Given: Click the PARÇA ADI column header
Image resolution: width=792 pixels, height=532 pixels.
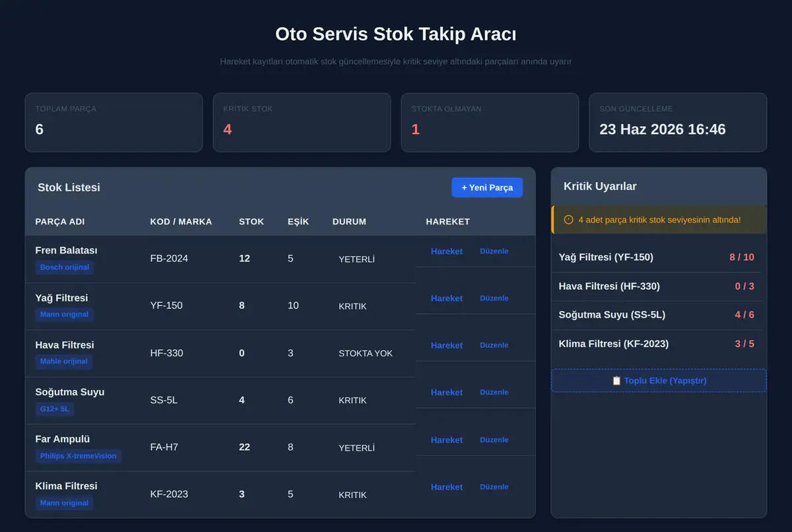Looking at the screenshot, I should point(60,222).
